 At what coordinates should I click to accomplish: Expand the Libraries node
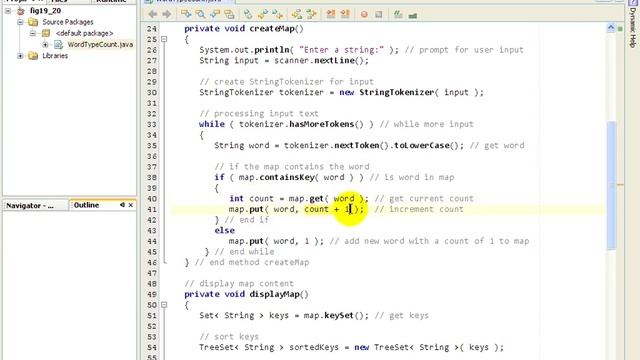(20, 56)
